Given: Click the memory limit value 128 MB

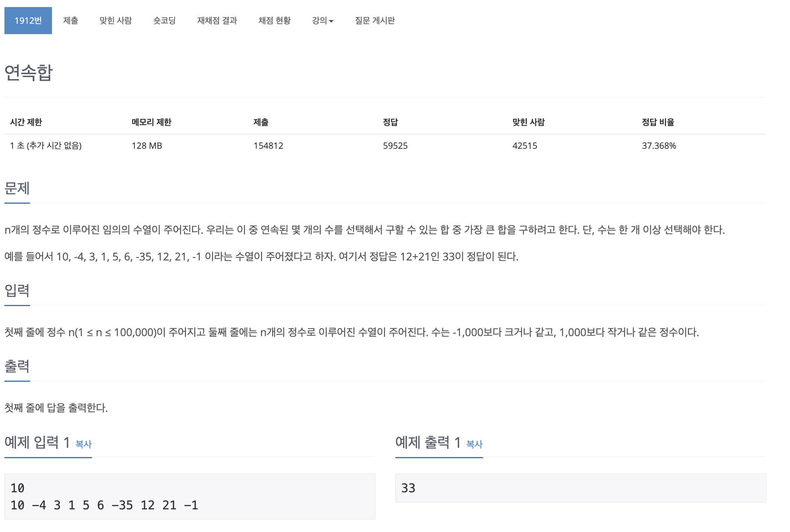Looking at the screenshot, I should coord(147,146).
